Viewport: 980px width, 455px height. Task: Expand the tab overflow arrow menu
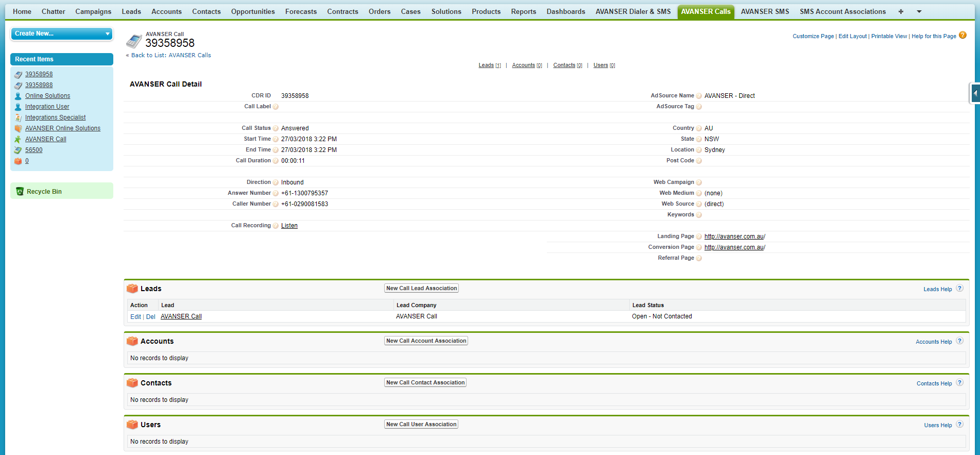tap(919, 11)
